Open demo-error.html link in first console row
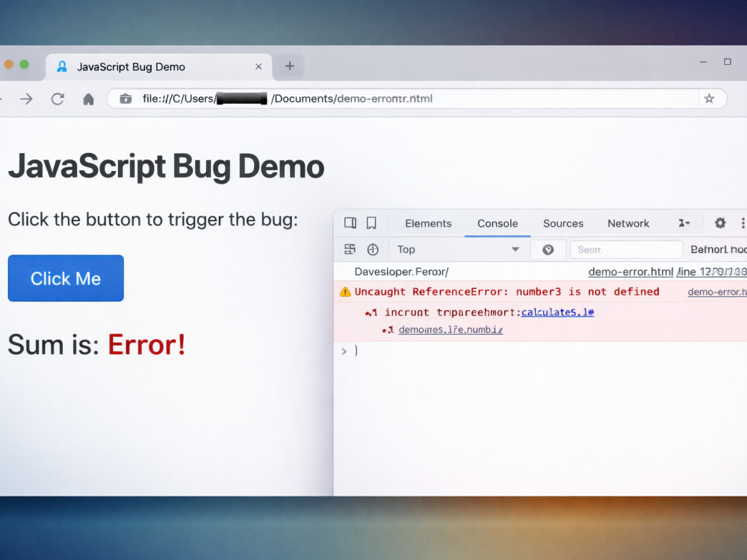Viewport: 747px width, 560px height. click(630, 272)
